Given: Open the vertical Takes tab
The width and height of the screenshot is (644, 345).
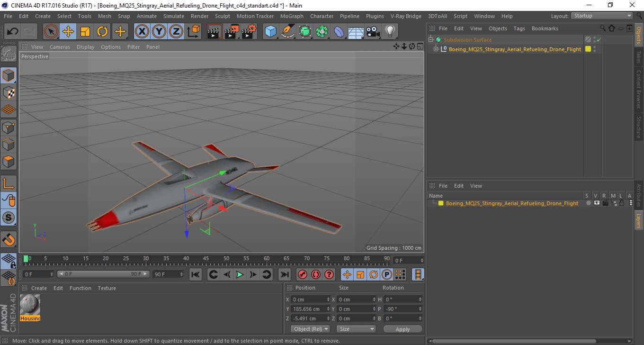Looking at the screenshot, I should click(x=638, y=56).
